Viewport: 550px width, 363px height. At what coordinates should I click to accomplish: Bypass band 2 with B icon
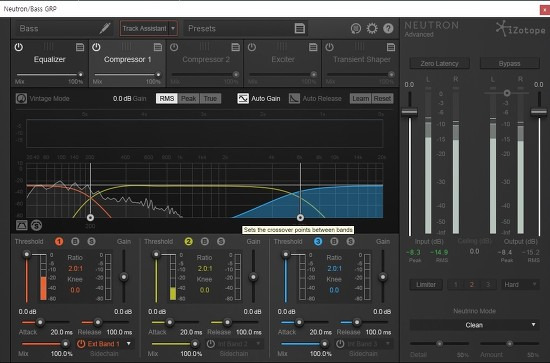(x=204, y=241)
